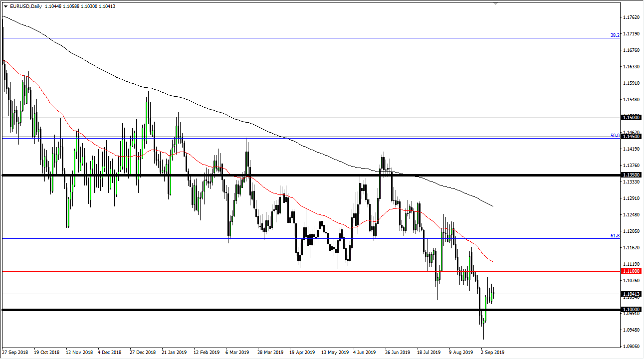Image resolution: width=644 pixels, height=359 pixels.
Task: Click the 1.10000 price level tag
Action: [x=631, y=310]
